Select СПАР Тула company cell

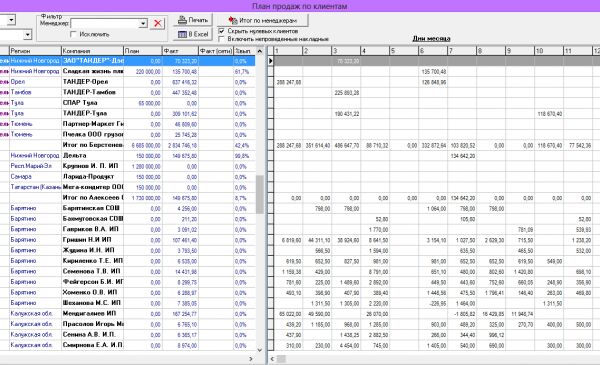[92, 103]
